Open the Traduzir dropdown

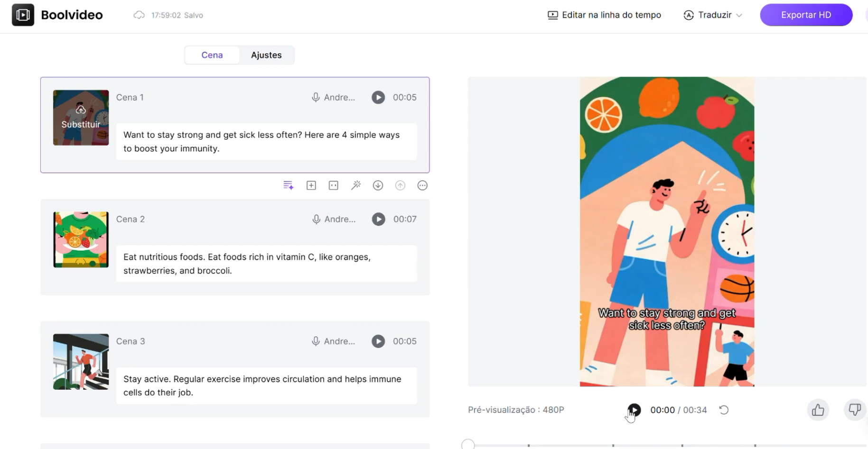point(713,15)
